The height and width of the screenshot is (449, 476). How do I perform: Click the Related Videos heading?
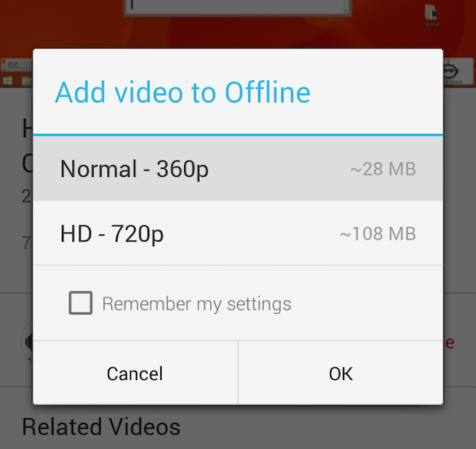pos(101,427)
